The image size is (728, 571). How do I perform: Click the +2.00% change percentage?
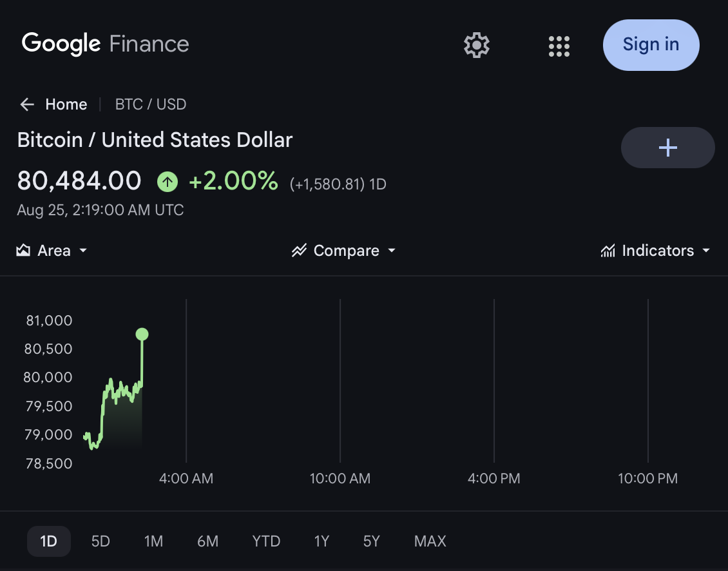coord(233,180)
